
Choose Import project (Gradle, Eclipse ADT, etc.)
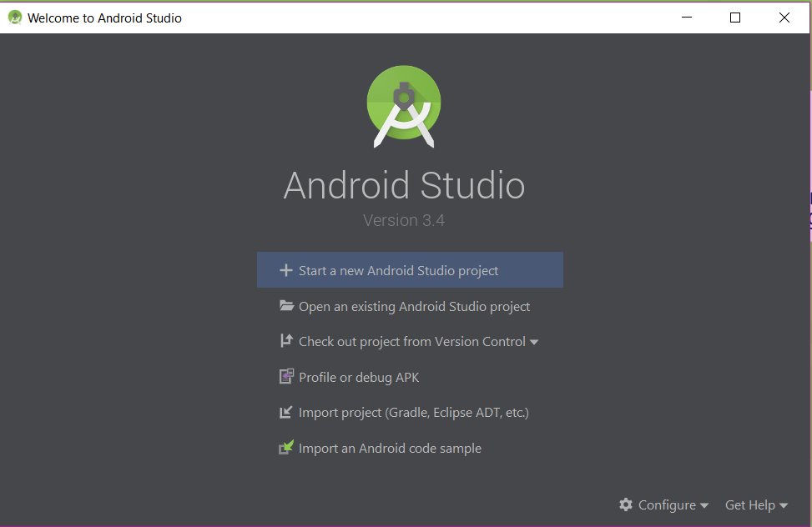click(414, 413)
